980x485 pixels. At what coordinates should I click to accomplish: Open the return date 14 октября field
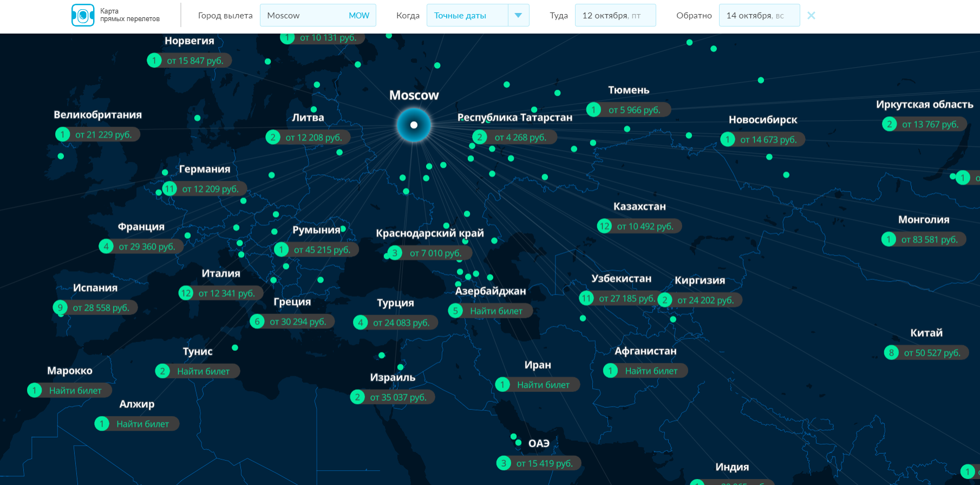[759, 16]
